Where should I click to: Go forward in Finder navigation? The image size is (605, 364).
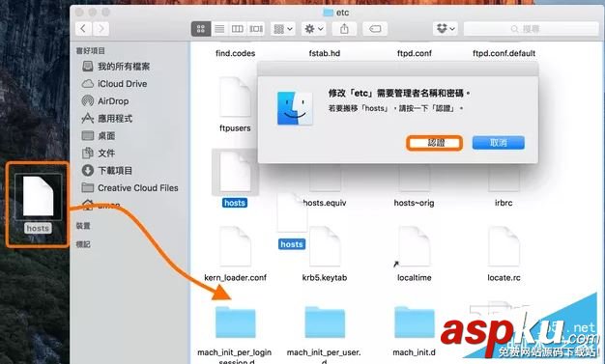click(x=101, y=29)
